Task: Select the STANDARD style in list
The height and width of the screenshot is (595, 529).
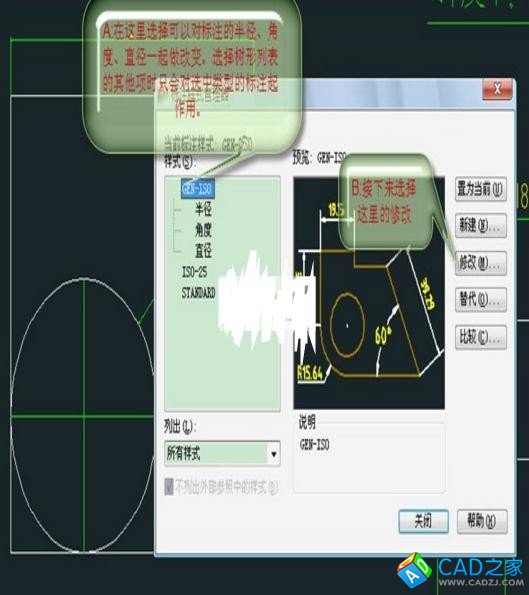Action: click(x=198, y=293)
